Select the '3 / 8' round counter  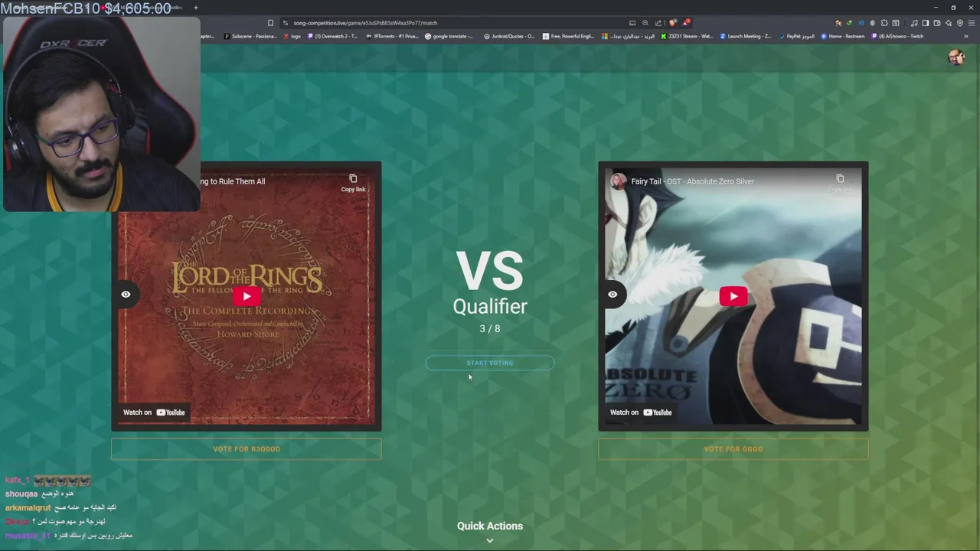pyautogui.click(x=490, y=328)
